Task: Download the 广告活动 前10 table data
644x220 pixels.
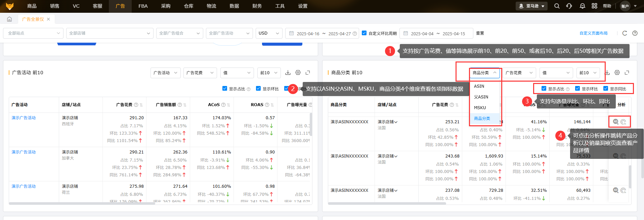Action: (288, 73)
